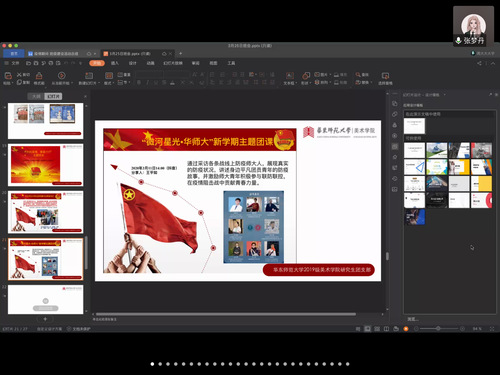The height and width of the screenshot is (375, 500).
Task: Close the slide thumbnail pane
Action: pyautogui.click(x=85, y=96)
